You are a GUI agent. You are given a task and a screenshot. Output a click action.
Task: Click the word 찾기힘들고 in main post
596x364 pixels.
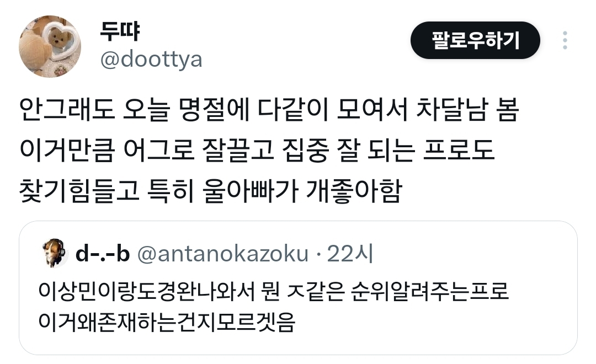(79, 191)
